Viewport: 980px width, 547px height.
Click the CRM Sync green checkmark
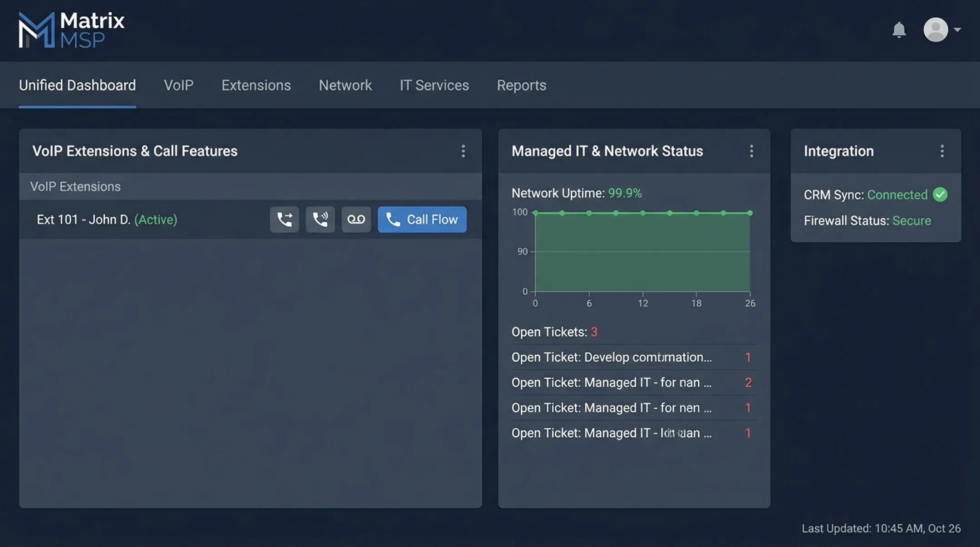click(940, 195)
